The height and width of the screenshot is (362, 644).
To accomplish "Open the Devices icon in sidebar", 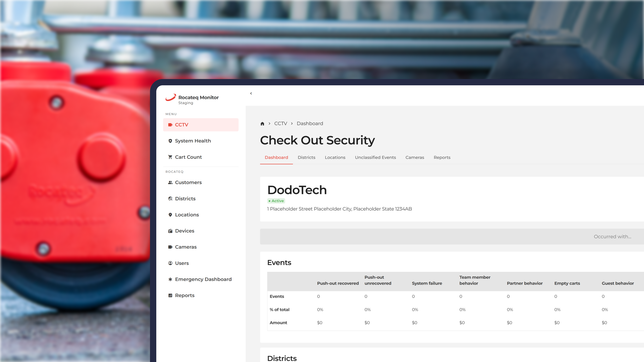I will pos(170,231).
